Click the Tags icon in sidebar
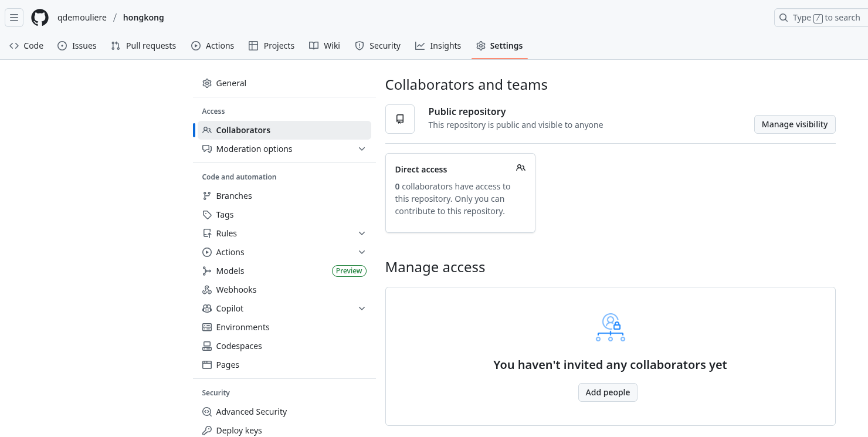Screen dimensions: 868x437 click(207, 215)
